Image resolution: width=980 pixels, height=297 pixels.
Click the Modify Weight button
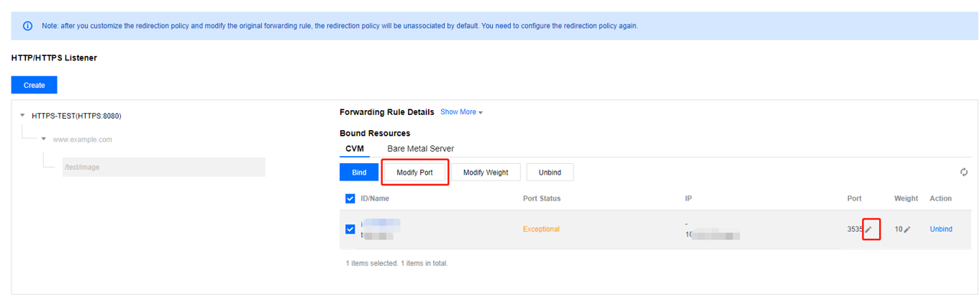486,172
